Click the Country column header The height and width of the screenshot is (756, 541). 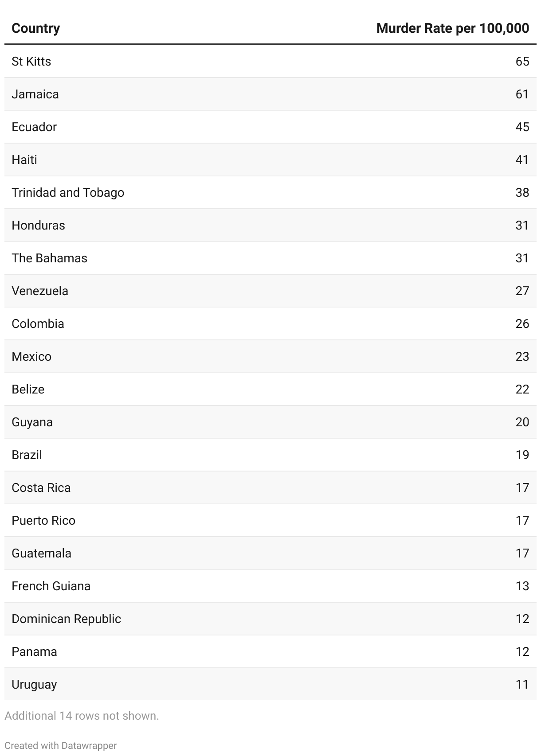point(35,28)
